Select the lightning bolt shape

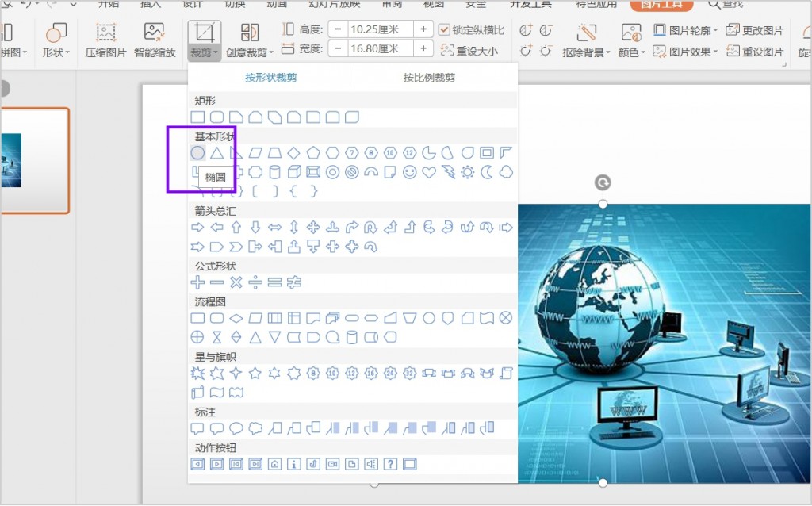pos(449,172)
